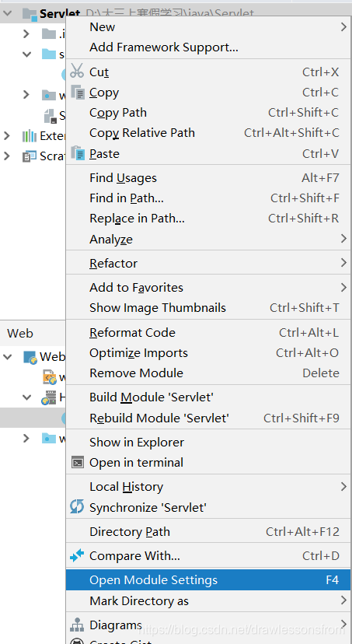Click the Paste clipboard icon
352x644 pixels.
point(78,153)
